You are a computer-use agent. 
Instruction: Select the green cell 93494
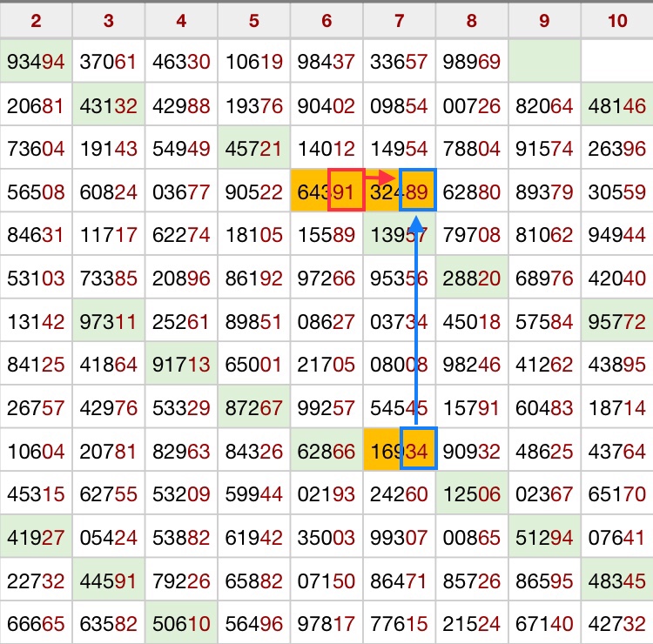[x=36, y=62]
